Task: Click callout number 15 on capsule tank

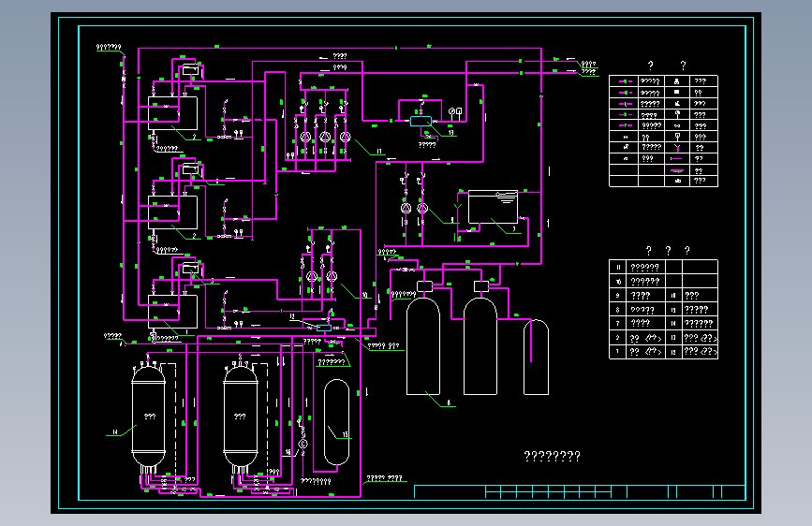Action: pos(345,435)
